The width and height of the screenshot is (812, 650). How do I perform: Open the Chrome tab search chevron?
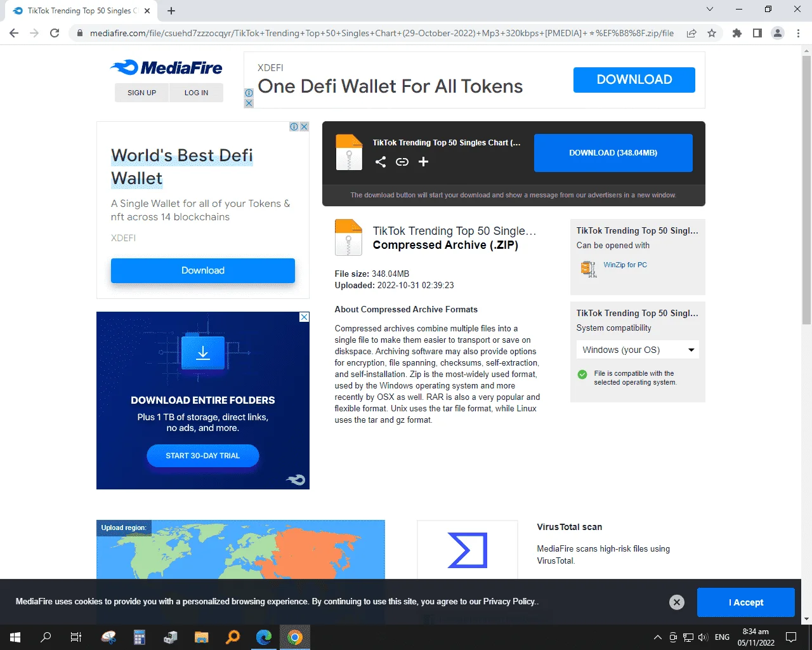(x=710, y=10)
